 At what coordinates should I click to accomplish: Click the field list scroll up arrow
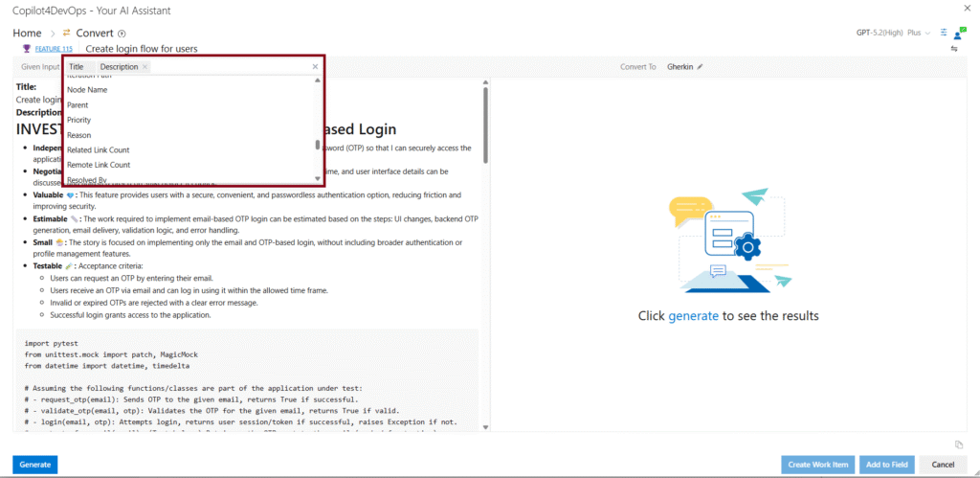317,80
